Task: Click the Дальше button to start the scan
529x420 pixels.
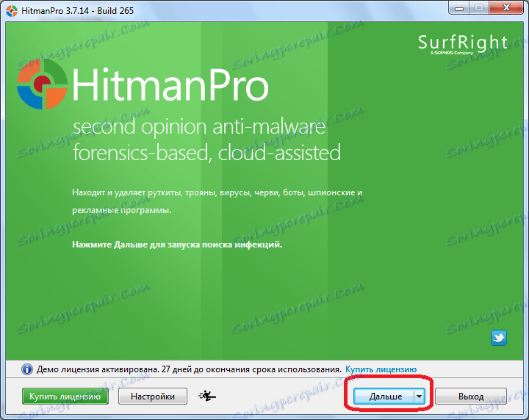Action: [x=384, y=396]
